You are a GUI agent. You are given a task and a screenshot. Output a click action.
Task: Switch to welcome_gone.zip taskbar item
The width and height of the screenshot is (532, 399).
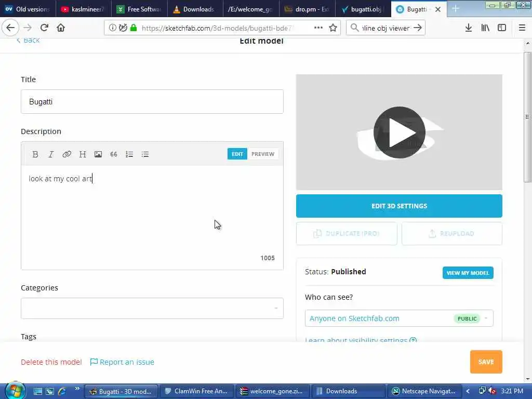(272, 391)
